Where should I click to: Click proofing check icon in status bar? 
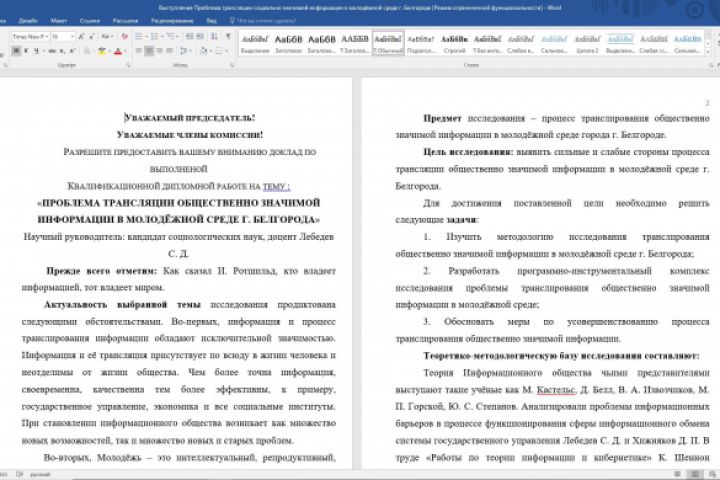tap(19, 474)
